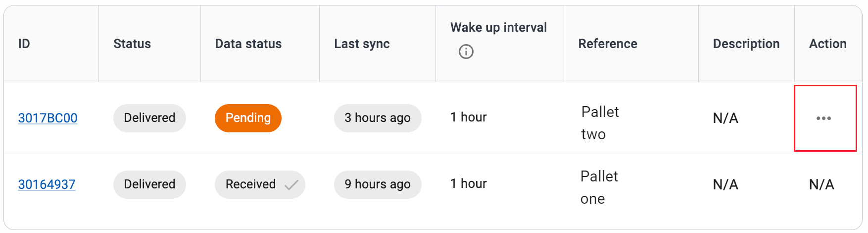Screen dimensions: 868x233
Task: Click the orange Pending data status badge
Action: (248, 118)
